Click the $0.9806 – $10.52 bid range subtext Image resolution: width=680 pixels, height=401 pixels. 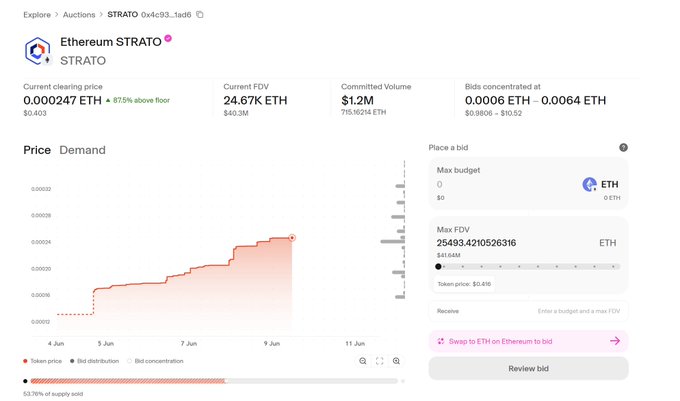point(493,113)
